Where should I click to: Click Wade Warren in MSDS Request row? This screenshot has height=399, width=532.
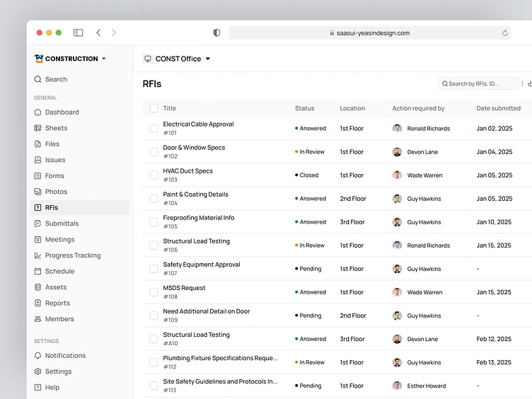(x=424, y=292)
